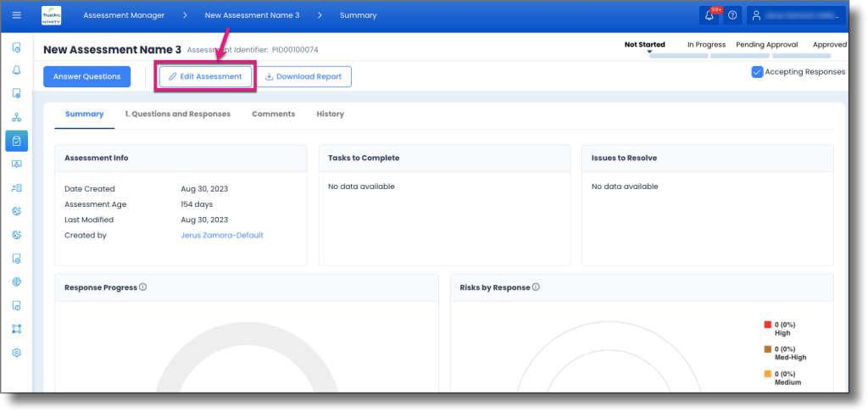The height and width of the screenshot is (412, 868).
Task: Click the brown Med-High legend swatch
Action: [x=768, y=349]
